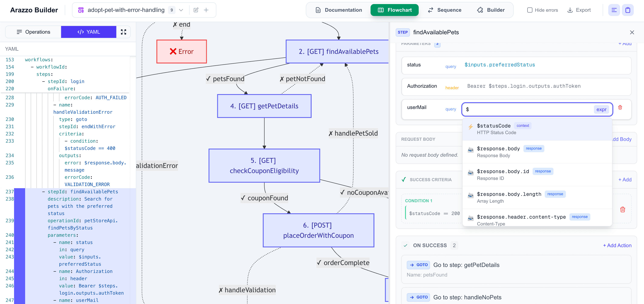This screenshot has width=644, height=304.
Task: Copy YAML using the clipboard icon top right
Action: coord(628,10)
